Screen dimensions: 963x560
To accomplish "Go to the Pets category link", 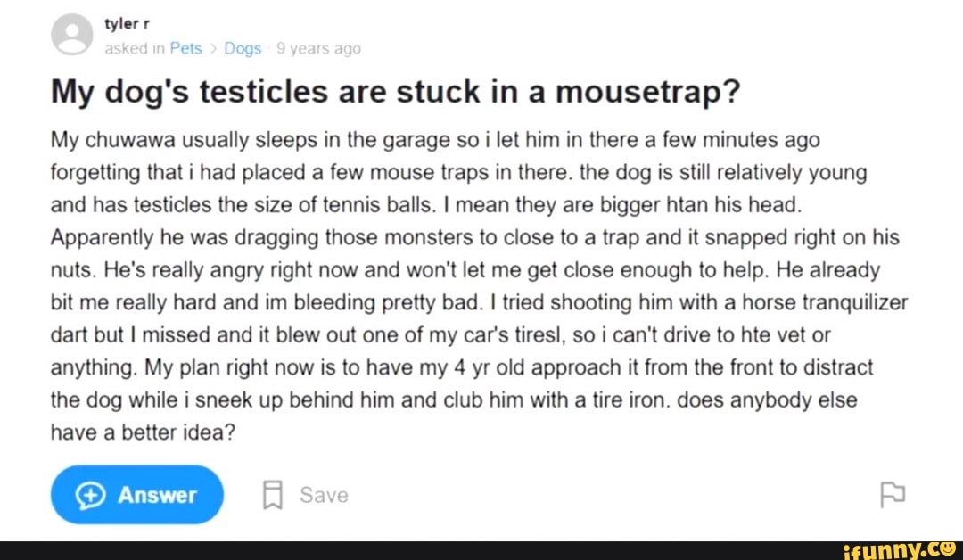I will tap(185, 49).
